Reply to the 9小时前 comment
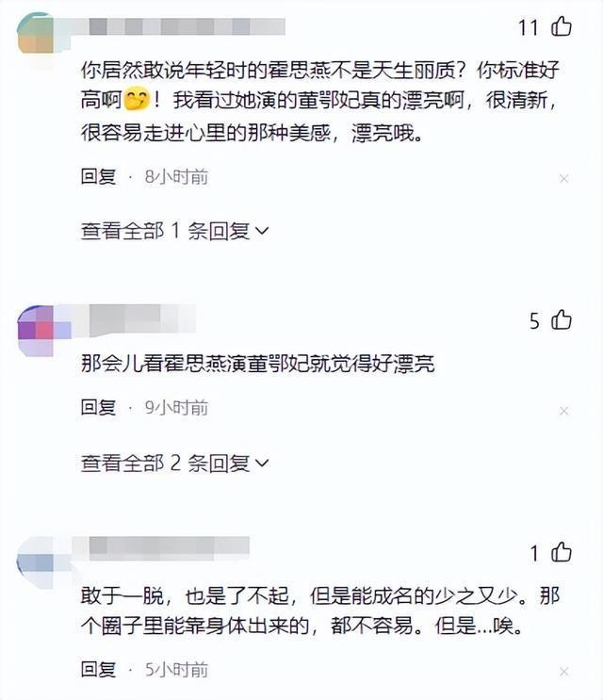The height and width of the screenshot is (700, 603). point(98,408)
